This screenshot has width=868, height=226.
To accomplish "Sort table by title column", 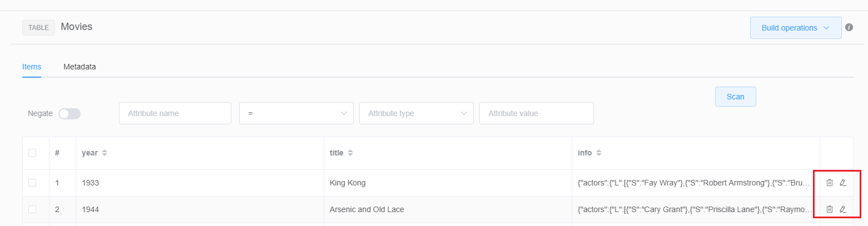I will [350, 153].
